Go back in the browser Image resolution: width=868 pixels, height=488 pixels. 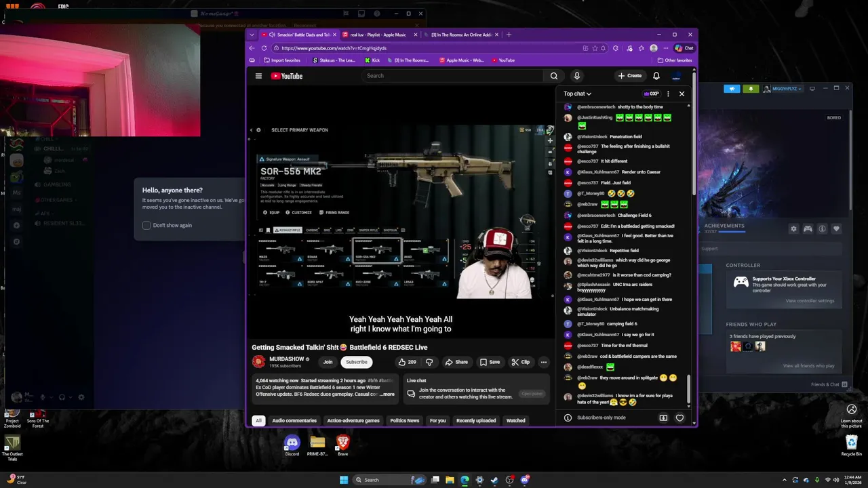[x=252, y=48]
